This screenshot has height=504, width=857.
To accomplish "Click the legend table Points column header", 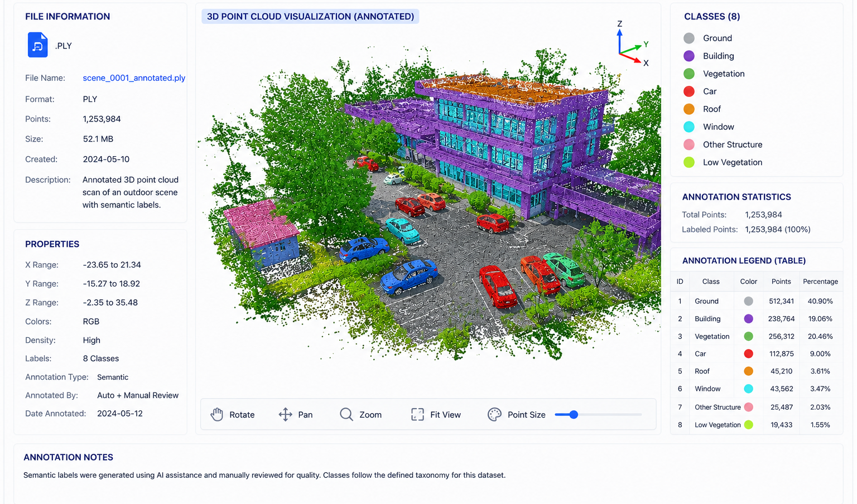I will (x=781, y=282).
